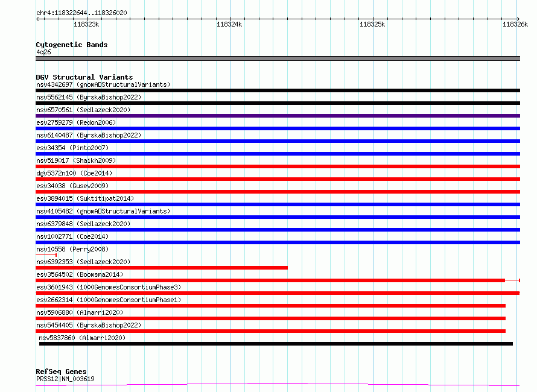Click the nsv5562145 ByrskaBishop2022 label

coord(89,97)
